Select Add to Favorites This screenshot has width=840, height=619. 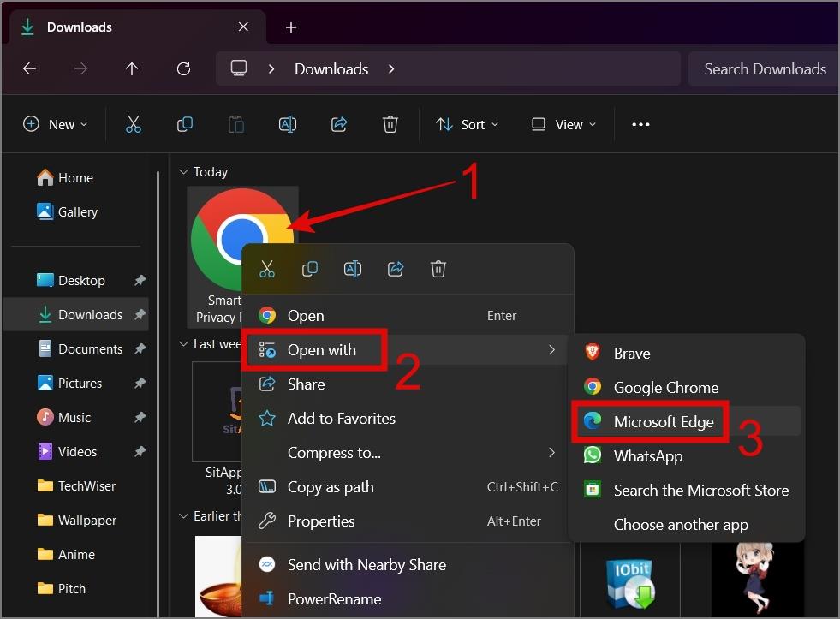coord(408,418)
